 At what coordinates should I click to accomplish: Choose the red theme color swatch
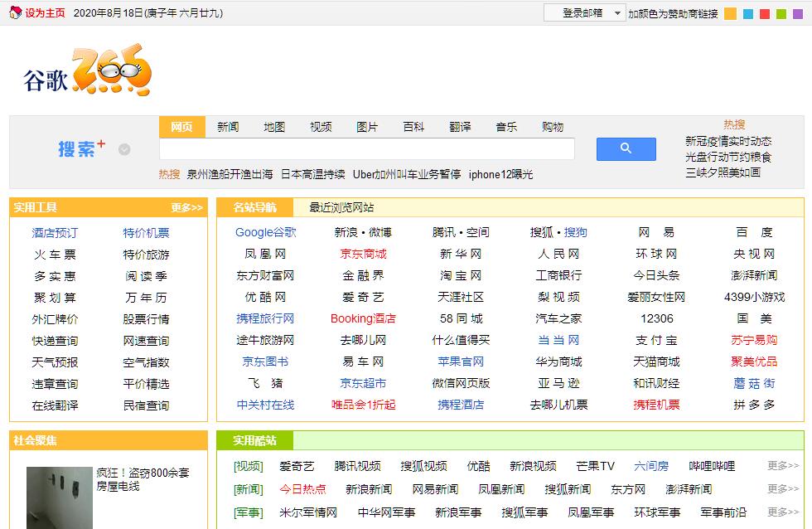pos(766,14)
